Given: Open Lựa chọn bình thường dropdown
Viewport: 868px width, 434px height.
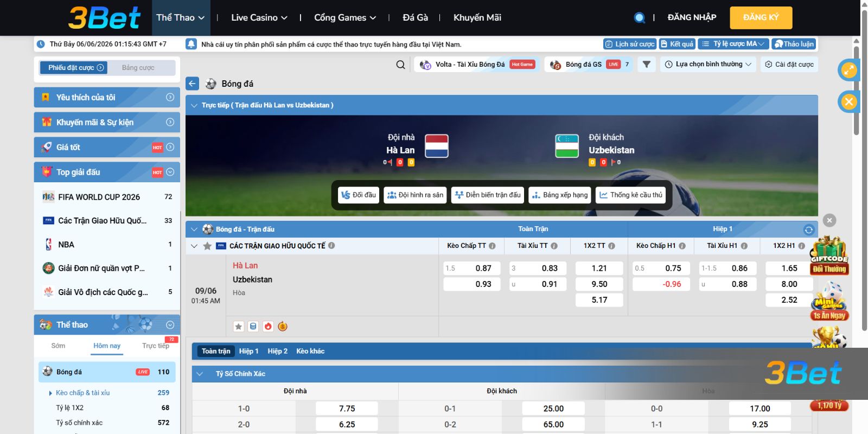Looking at the screenshot, I should [708, 64].
